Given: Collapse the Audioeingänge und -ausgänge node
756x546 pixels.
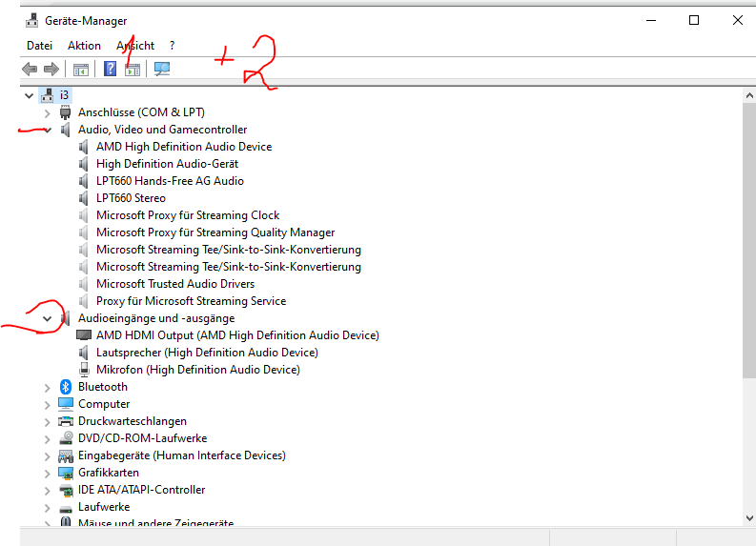Looking at the screenshot, I should [48, 318].
